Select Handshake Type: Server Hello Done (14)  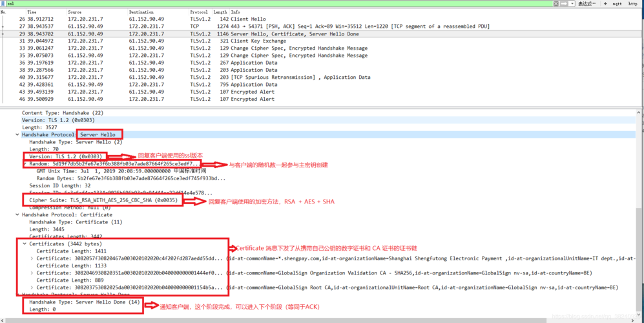pyautogui.click(x=84, y=302)
